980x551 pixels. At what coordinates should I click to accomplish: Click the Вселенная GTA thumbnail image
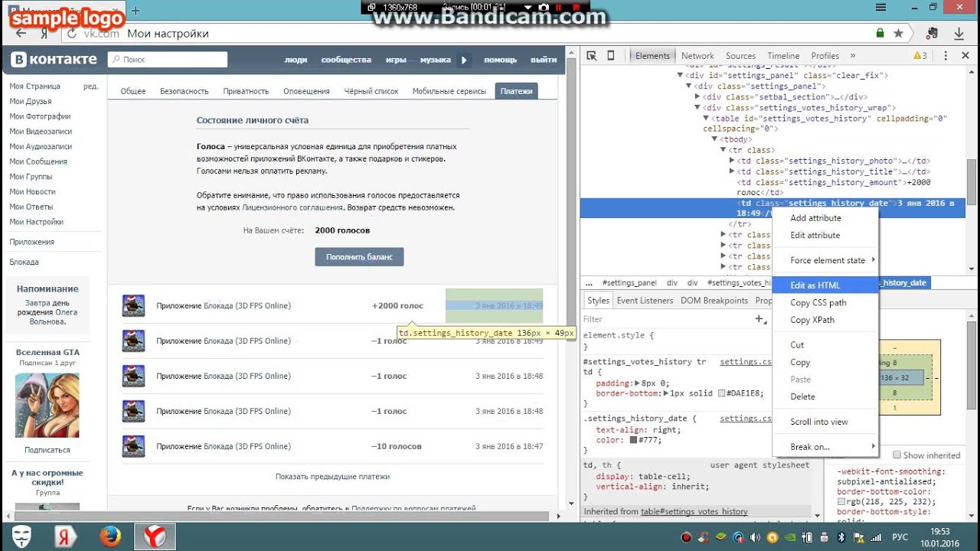tap(47, 405)
